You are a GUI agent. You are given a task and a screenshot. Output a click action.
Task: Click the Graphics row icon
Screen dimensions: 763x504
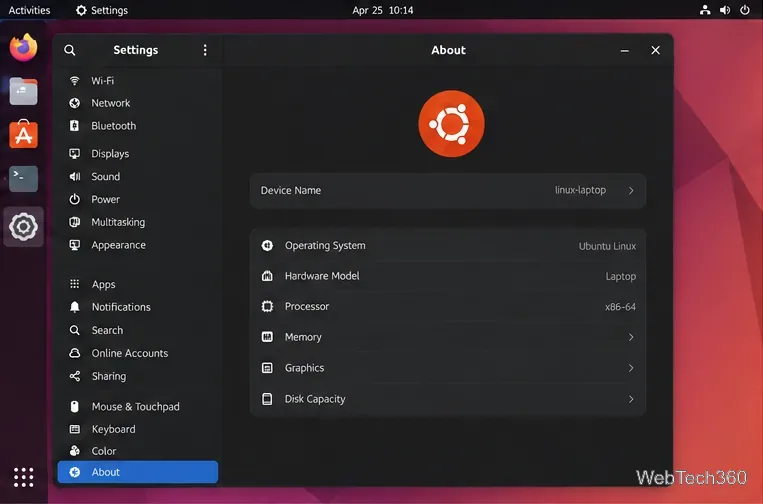[x=267, y=368]
